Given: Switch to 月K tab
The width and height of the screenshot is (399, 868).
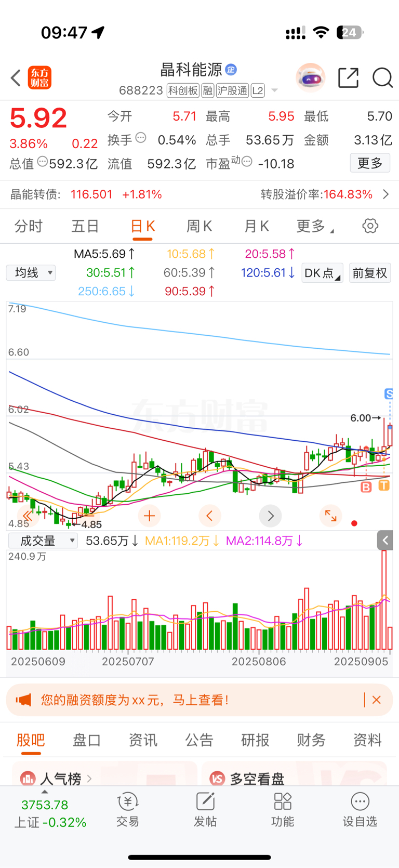Looking at the screenshot, I should coord(257,226).
